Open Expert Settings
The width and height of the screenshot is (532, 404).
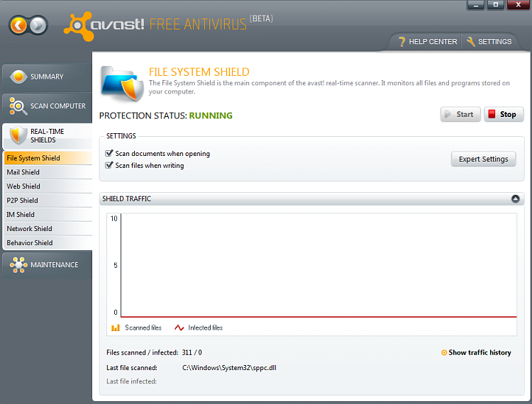click(x=484, y=159)
